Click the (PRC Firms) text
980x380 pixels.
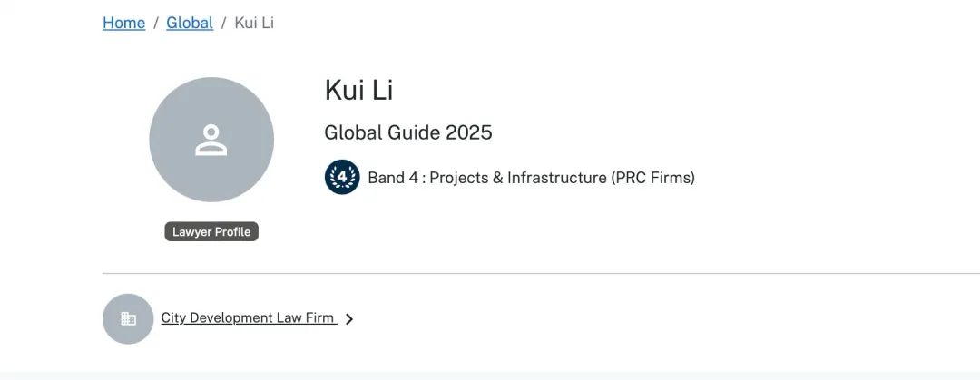(x=653, y=178)
